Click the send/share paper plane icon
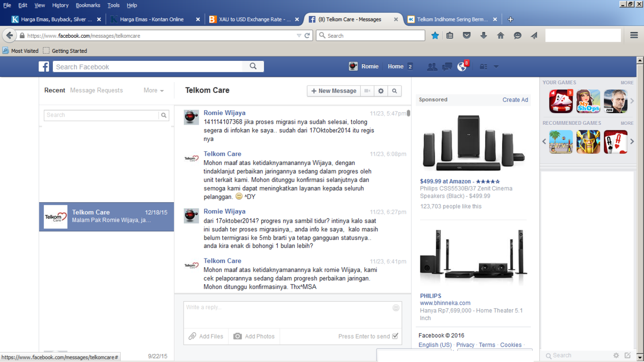The width and height of the screenshot is (644, 362). pos(534,36)
